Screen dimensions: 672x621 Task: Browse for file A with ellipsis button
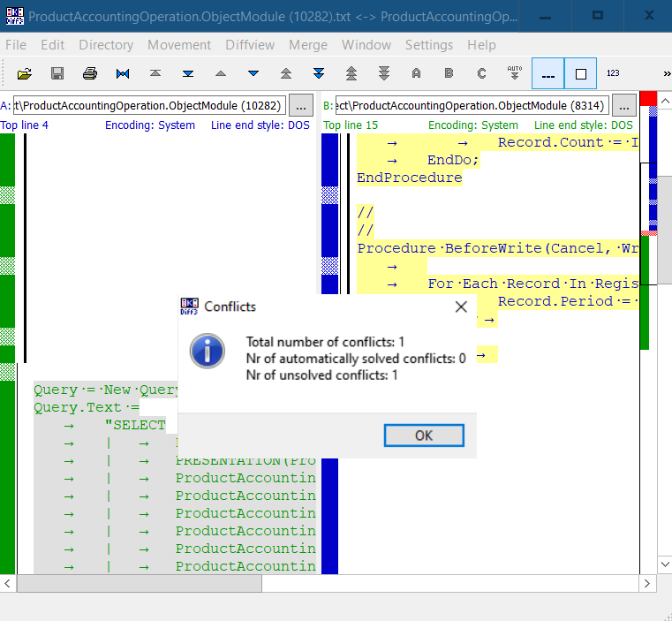pyautogui.click(x=301, y=106)
